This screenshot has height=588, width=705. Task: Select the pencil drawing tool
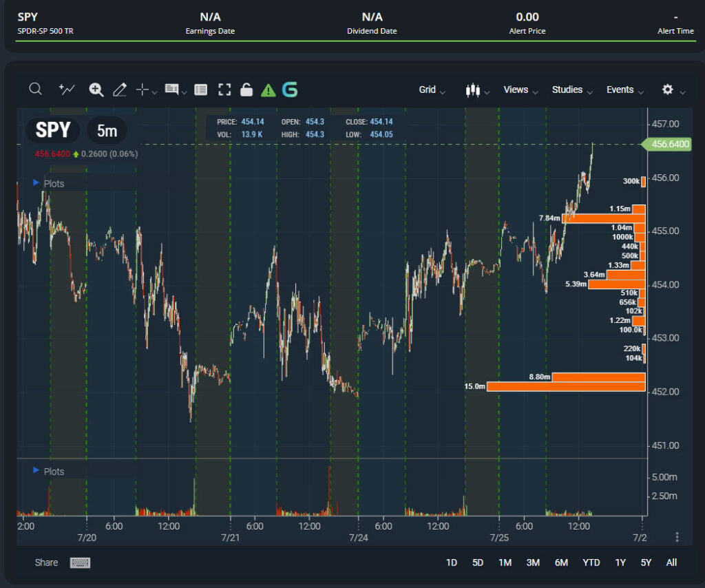pyautogui.click(x=119, y=90)
